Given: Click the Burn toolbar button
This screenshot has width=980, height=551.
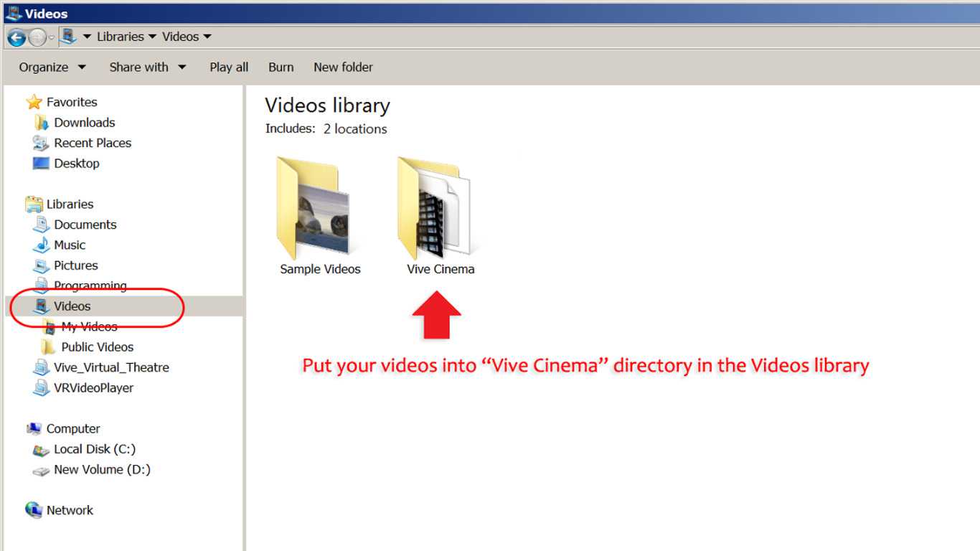Looking at the screenshot, I should (x=281, y=67).
